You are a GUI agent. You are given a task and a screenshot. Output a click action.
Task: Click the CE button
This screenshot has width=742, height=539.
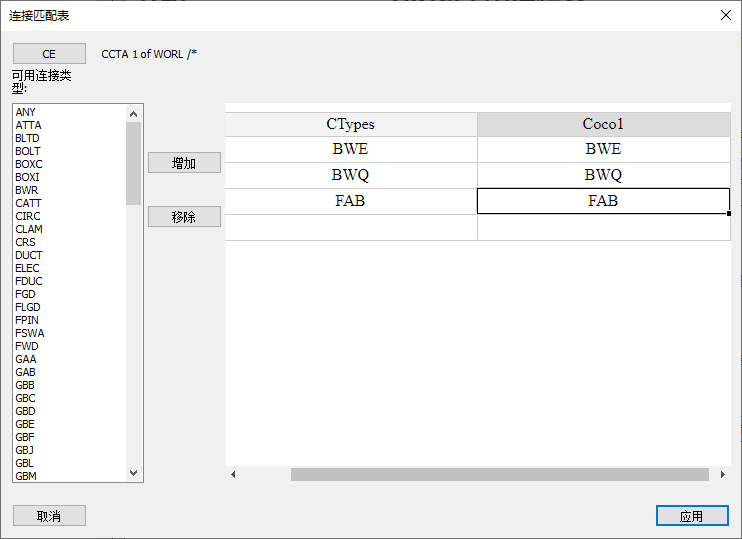(x=49, y=54)
